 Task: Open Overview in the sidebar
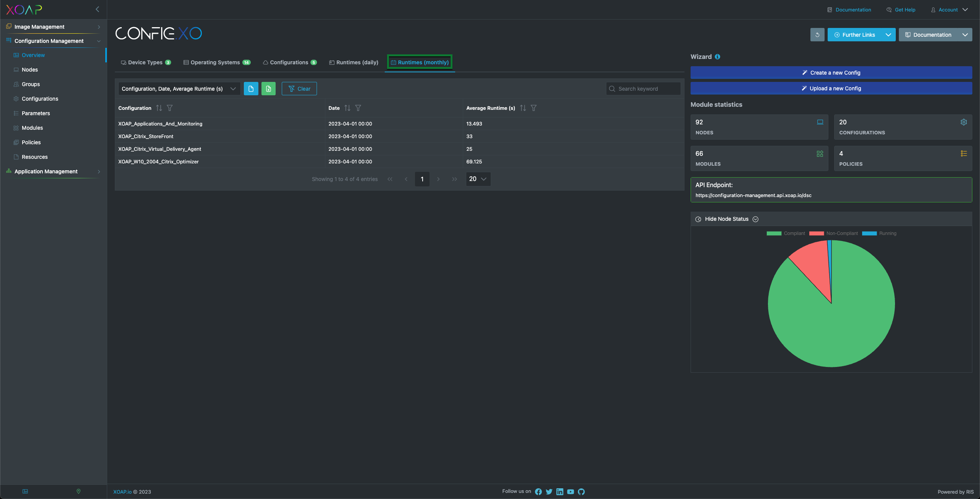(33, 55)
